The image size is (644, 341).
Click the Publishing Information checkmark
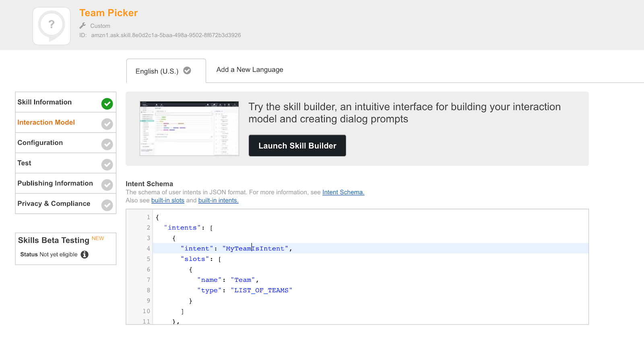click(107, 185)
